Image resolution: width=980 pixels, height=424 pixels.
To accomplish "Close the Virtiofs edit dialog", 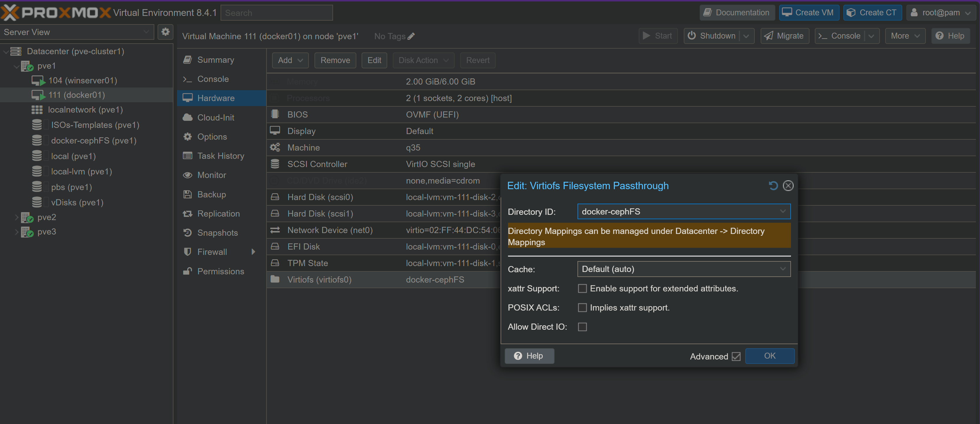I will click(x=788, y=186).
